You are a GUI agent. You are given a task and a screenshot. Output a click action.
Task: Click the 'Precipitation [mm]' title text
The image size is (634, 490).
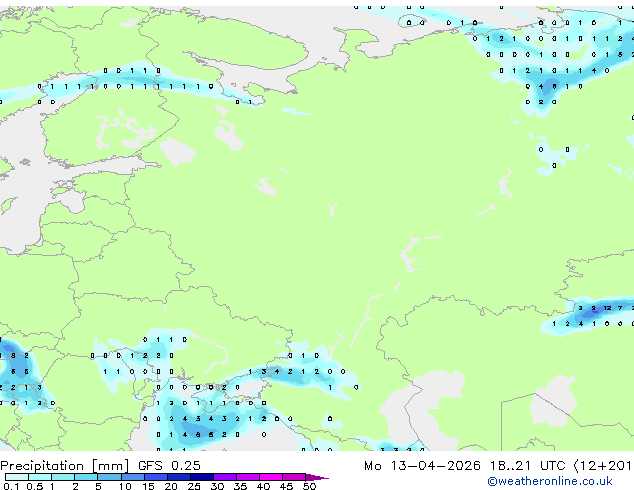(65, 466)
